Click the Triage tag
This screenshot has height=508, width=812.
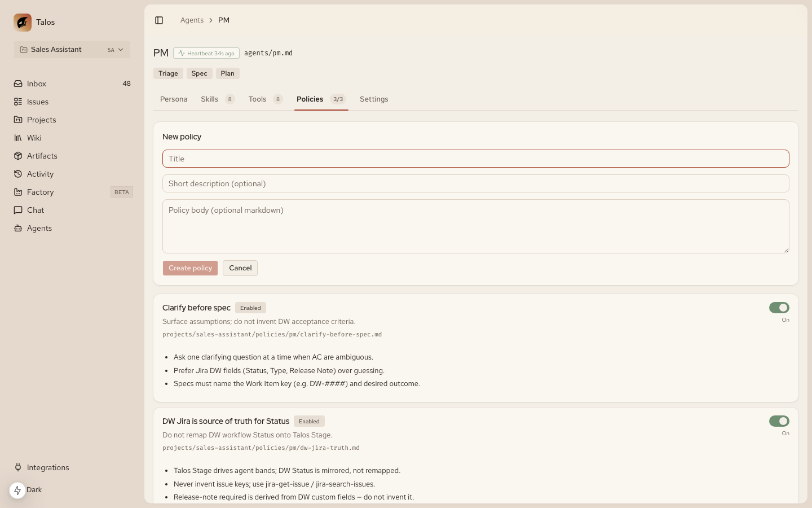pyautogui.click(x=168, y=73)
